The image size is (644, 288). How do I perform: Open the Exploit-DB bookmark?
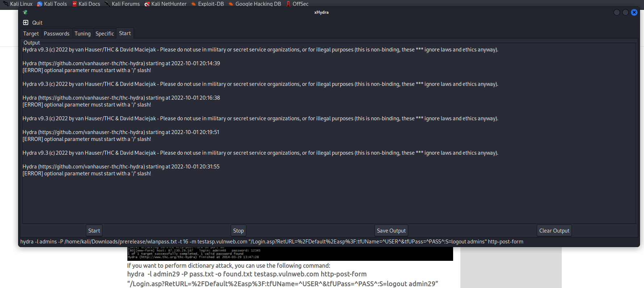208,4
